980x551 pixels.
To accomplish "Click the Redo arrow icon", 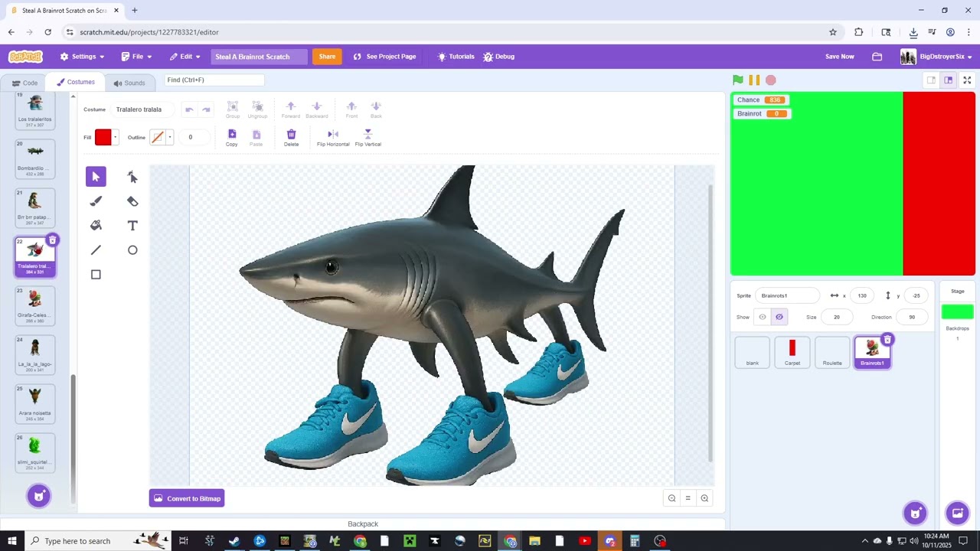I will (x=206, y=109).
